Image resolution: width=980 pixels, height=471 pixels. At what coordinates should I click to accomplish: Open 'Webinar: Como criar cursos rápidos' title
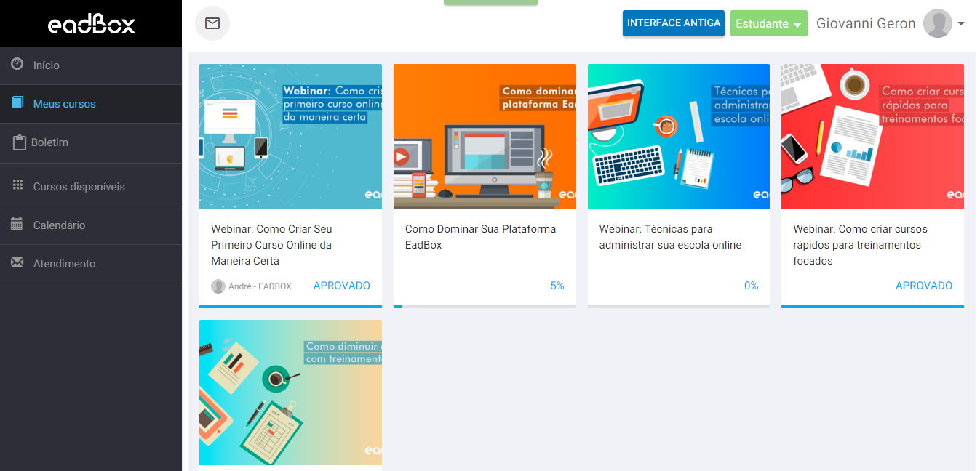860,245
